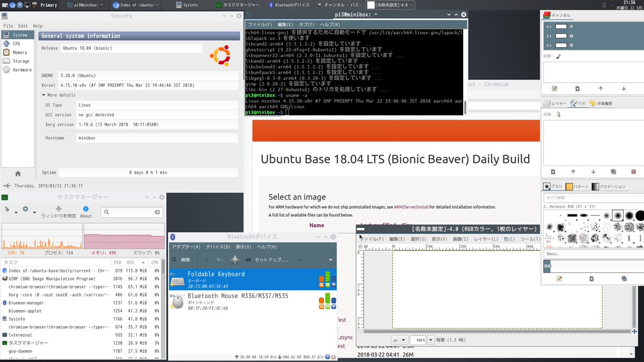Click the home icon in Sysinfo

click(18, 173)
